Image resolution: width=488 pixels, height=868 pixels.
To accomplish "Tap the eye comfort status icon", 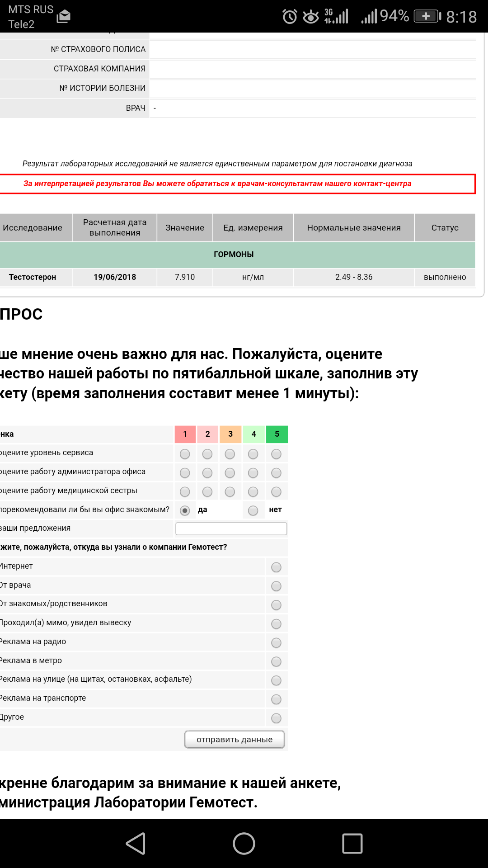I will [311, 17].
